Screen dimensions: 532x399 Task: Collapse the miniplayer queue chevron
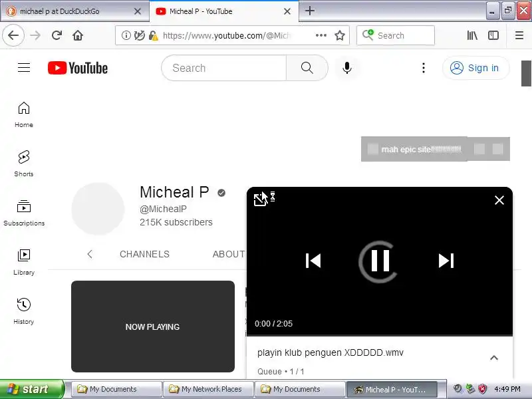point(494,358)
